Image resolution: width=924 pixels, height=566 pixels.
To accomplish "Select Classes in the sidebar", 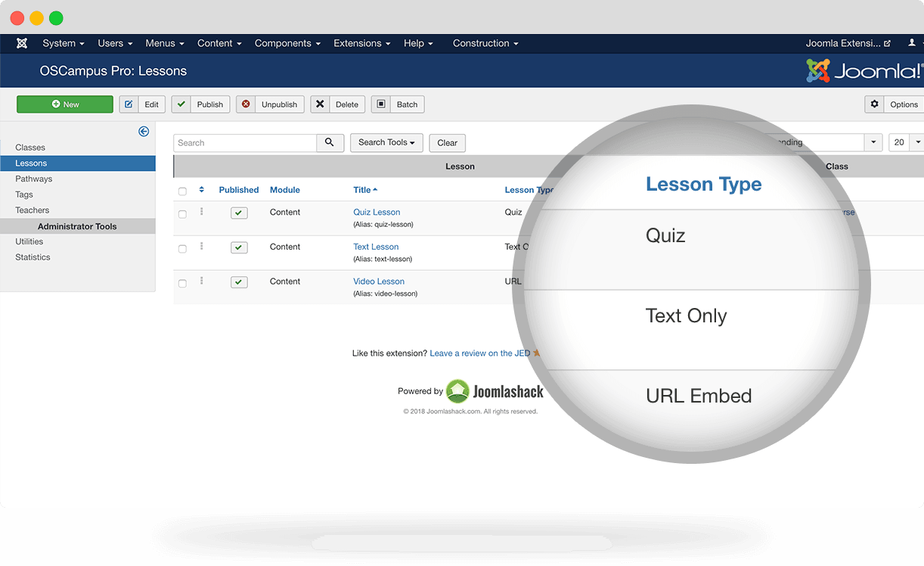I will (30, 148).
